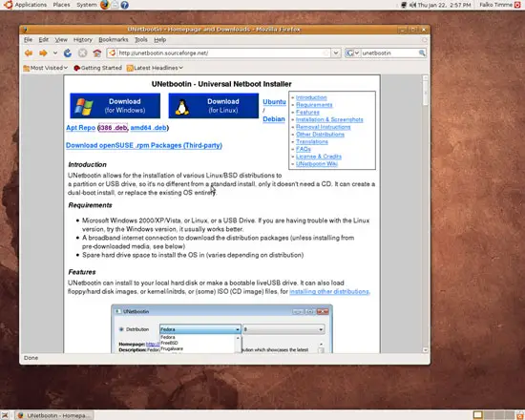The height and width of the screenshot is (420, 525).
Task: Click the Download for Windows button
Action: [115, 106]
